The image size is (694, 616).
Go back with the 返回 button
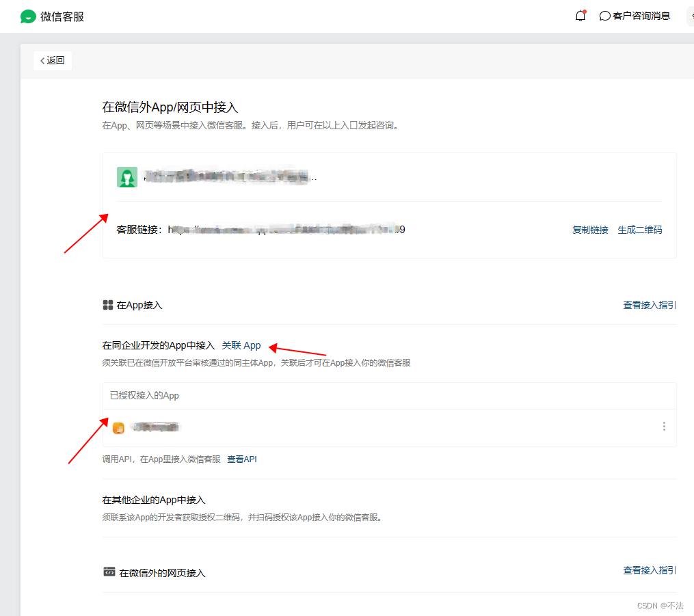(x=52, y=61)
